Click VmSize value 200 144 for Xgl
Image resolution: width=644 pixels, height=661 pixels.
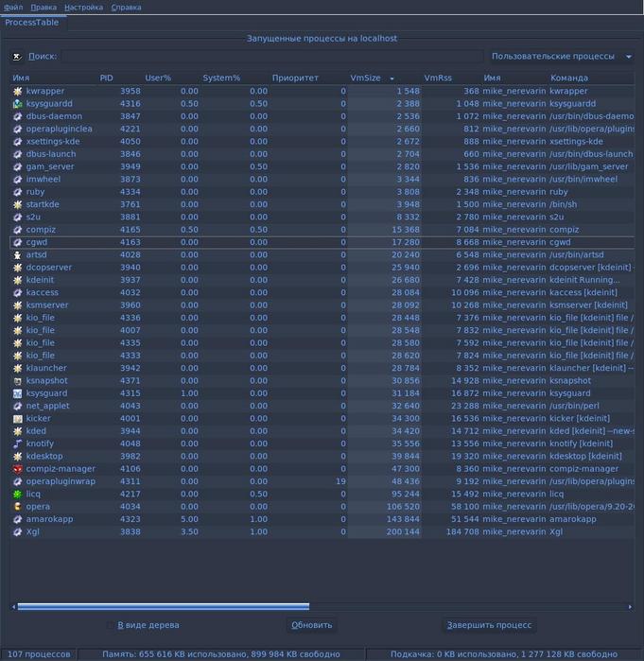point(403,532)
